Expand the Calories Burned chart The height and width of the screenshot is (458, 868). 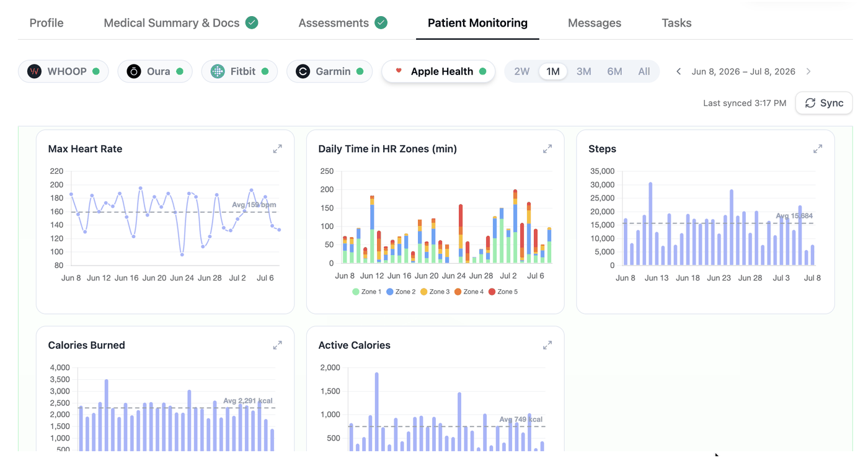(x=277, y=345)
